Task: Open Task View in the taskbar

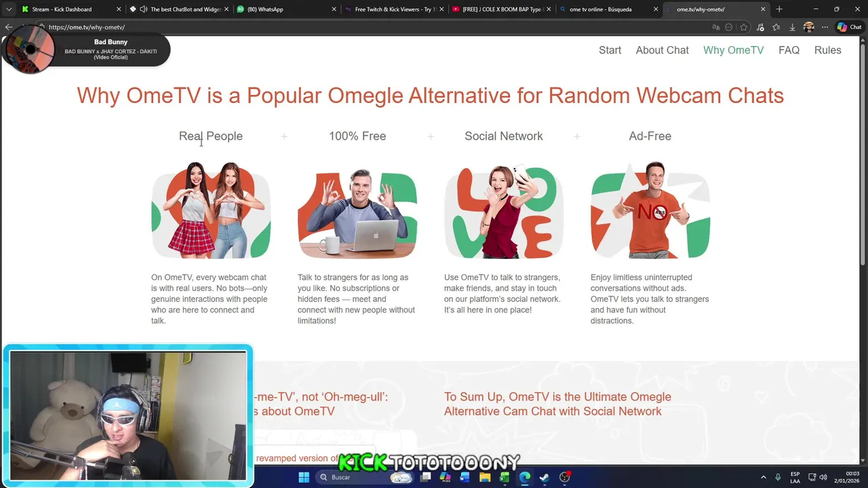Action: 425,477
